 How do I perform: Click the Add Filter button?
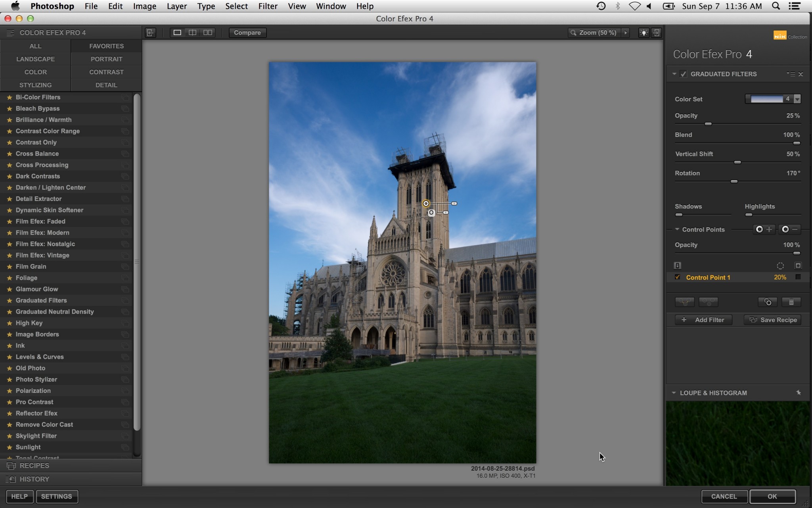704,320
